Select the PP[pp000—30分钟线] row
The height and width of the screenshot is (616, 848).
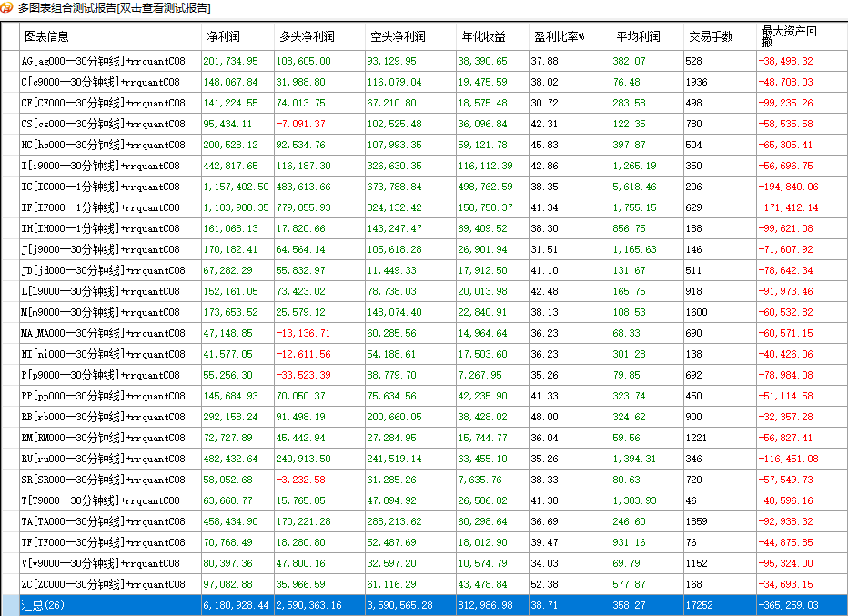(x=424, y=396)
